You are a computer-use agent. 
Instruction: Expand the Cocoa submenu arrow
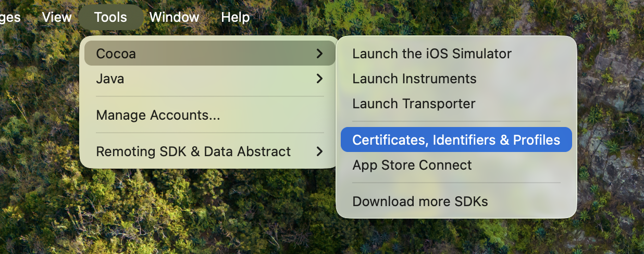coord(319,53)
